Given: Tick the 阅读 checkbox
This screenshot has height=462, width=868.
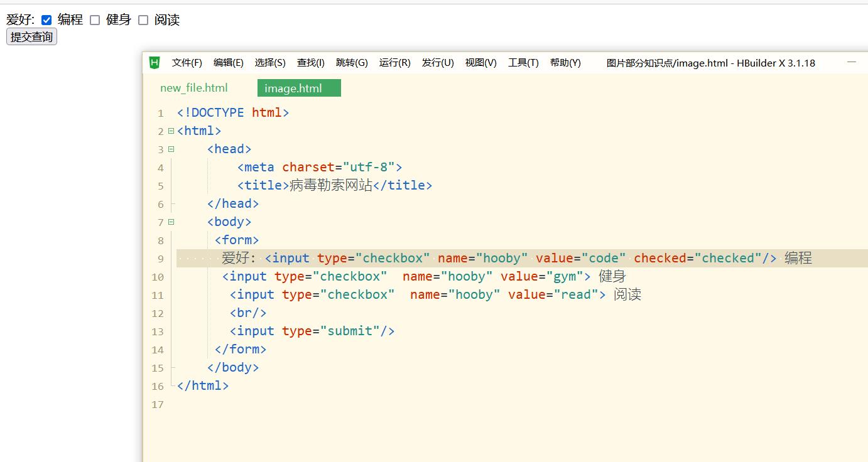Looking at the screenshot, I should pyautogui.click(x=143, y=20).
